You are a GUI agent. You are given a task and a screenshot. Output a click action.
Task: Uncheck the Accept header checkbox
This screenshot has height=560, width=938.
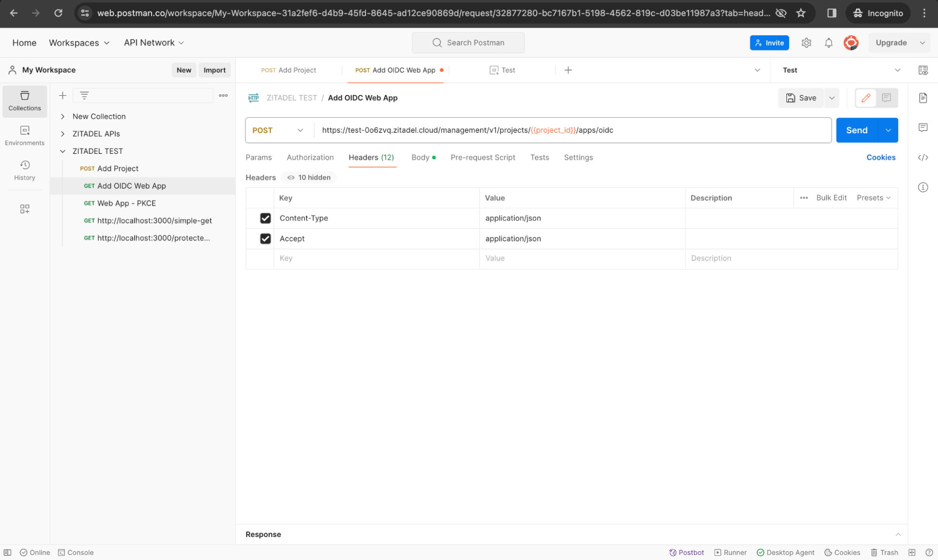[265, 239]
